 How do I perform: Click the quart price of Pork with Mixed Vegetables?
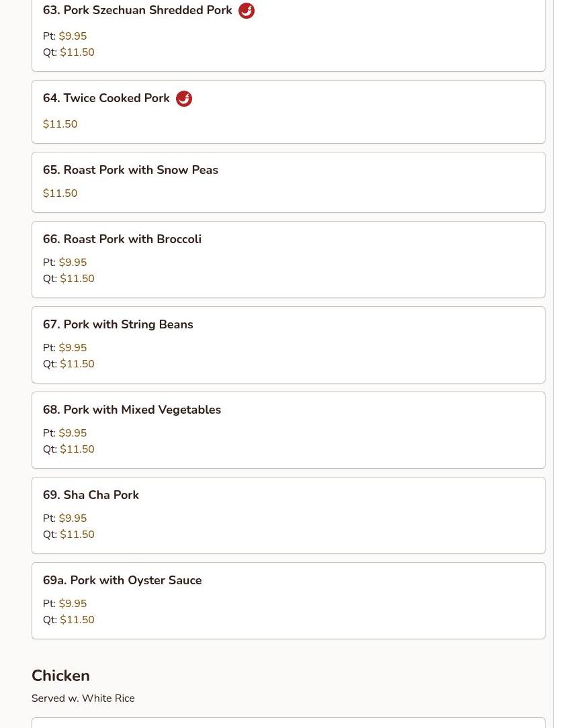click(x=77, y=449)
